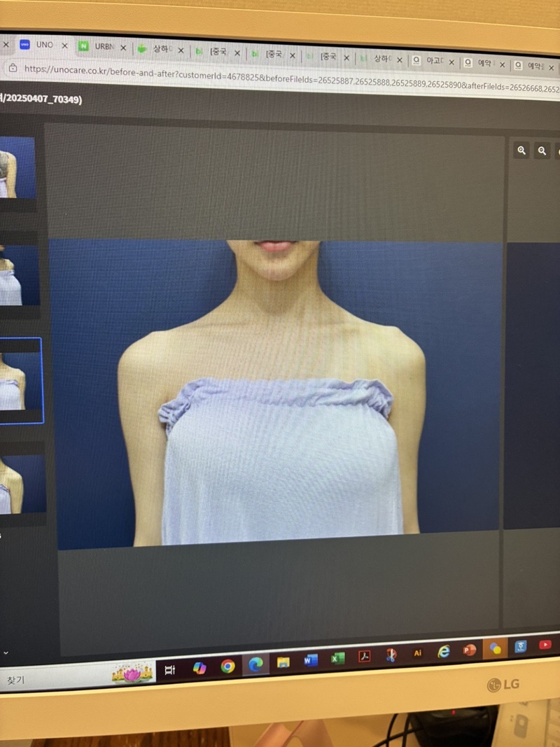Open the Task View taskbar button
The width and height of the screenshot is (560, 747).
[x=170, y=670]
